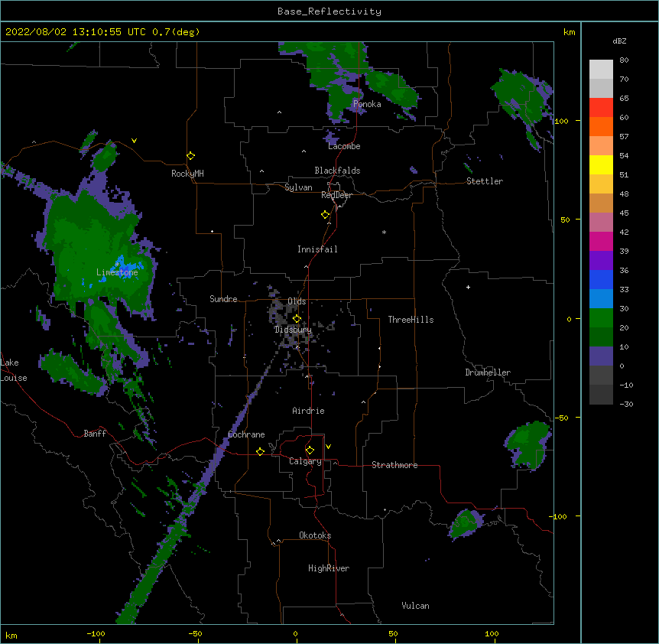Click the Blackfalds label
This screenshot has width=659, height=644.
click(337, 171)
